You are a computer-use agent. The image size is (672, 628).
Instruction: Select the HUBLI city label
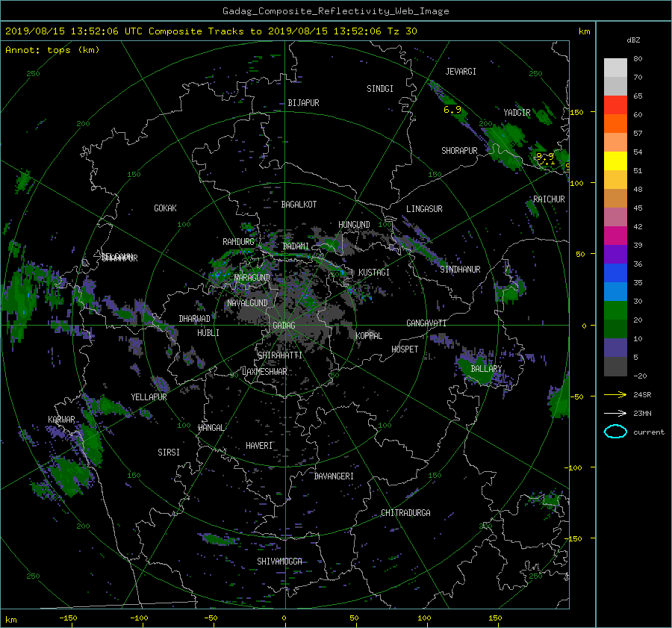point(208,333)
